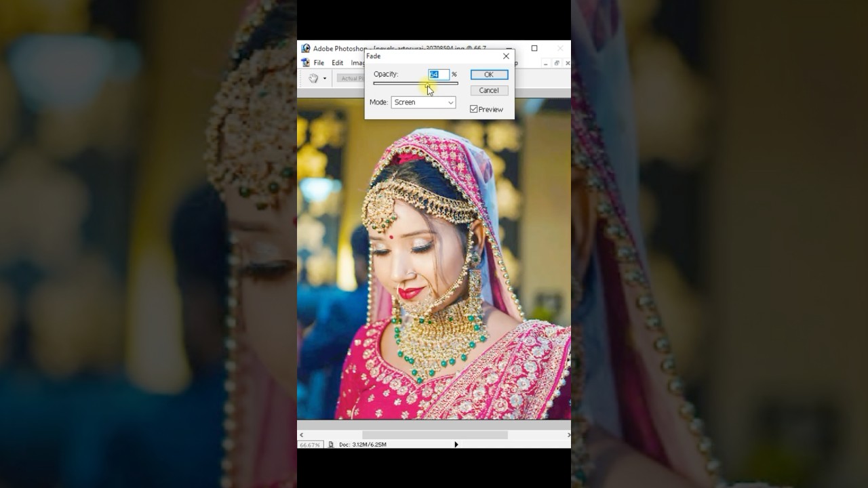Click the Opacity slider track
The height and width of the screenshot is (488, 868).
(416, 83)
